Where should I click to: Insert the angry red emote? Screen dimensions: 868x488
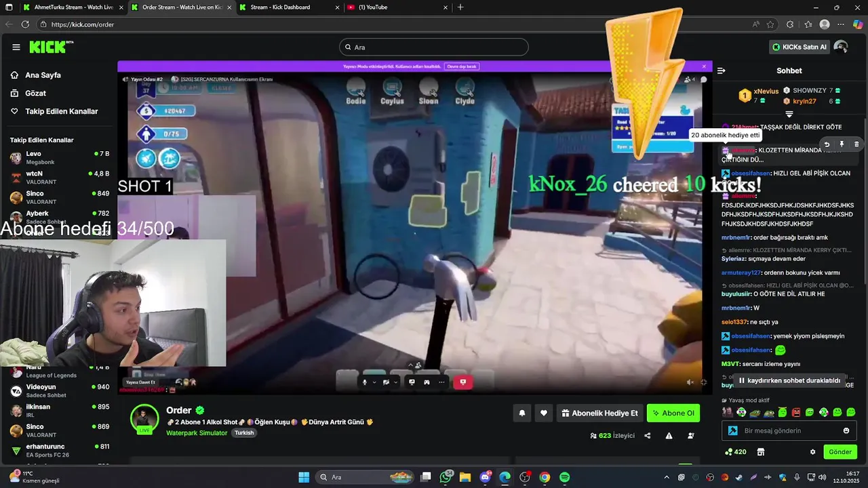pyautogui.click(x=796, y=412)
